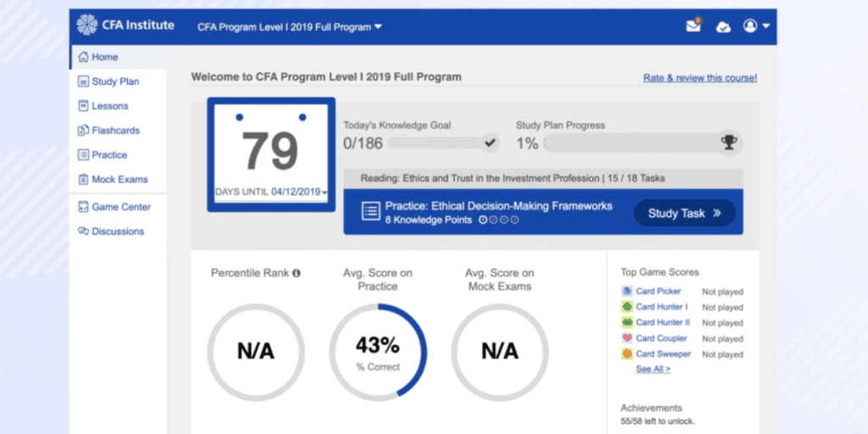
Task: Click the Discussions chat bubbles icon
Action: tap(84, 231)
